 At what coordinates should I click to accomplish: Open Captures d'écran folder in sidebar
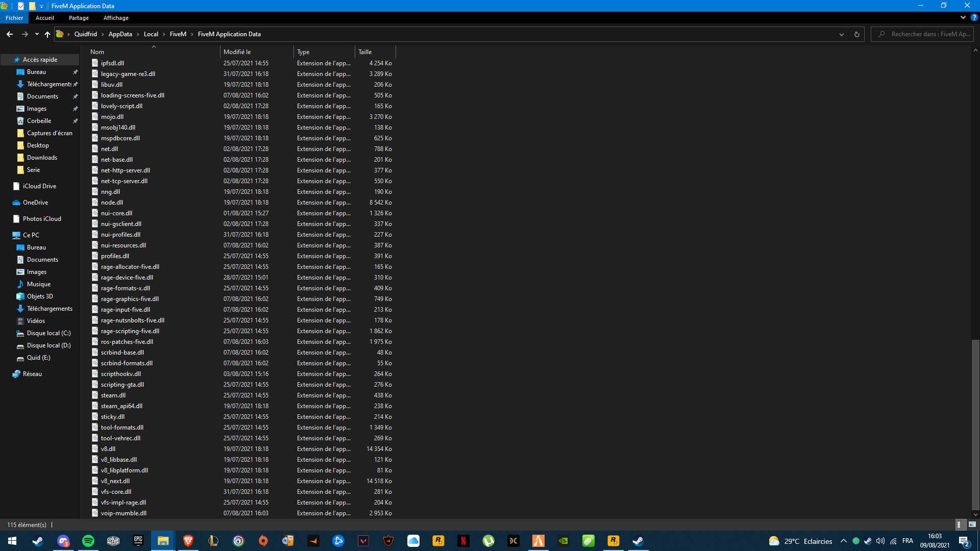point(50,133)
